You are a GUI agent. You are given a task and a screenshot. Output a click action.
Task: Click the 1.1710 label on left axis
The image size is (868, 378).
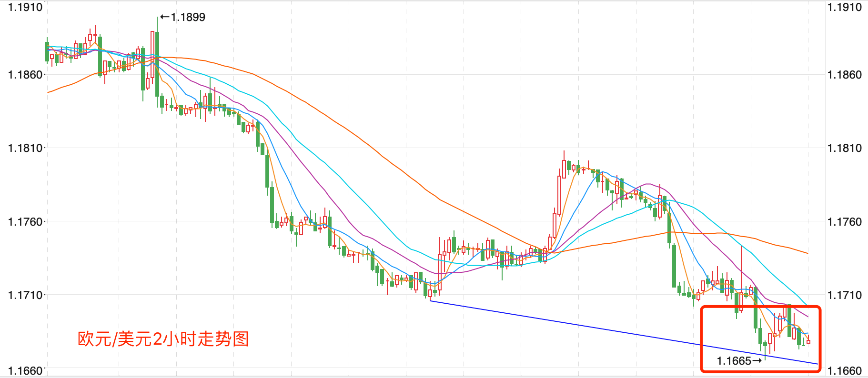[x=25, y=295]
